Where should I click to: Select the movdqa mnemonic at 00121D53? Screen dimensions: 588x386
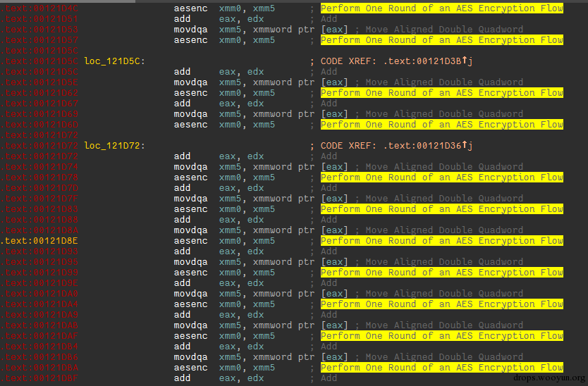click(190, 30)
